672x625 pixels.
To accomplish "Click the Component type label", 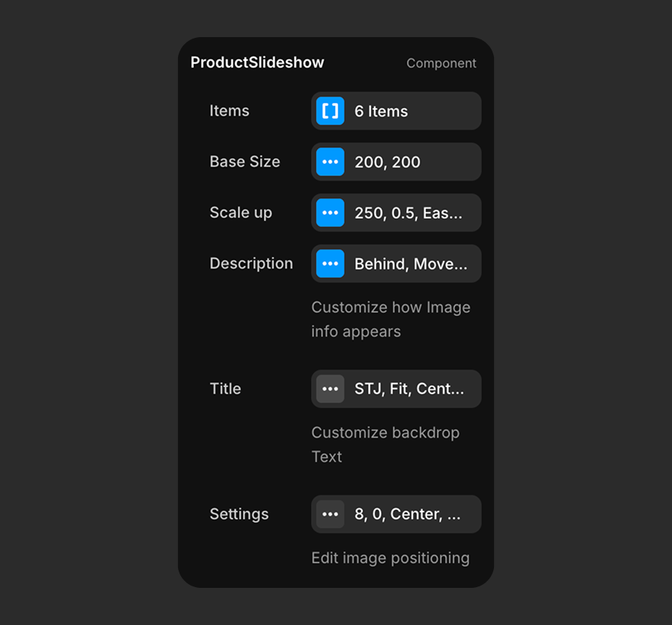I will [441, 64].
